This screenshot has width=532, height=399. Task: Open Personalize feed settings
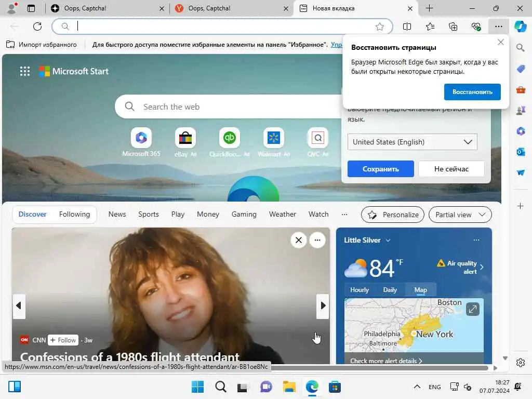(393, 215)
